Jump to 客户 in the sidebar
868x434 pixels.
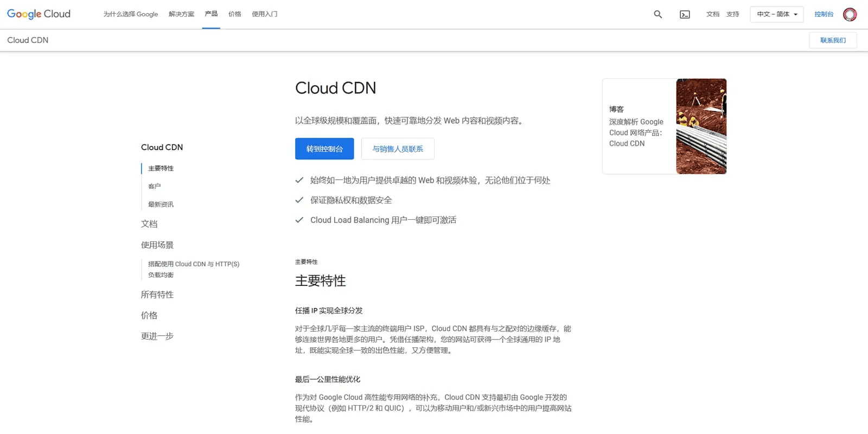click(x=154, y=186)
